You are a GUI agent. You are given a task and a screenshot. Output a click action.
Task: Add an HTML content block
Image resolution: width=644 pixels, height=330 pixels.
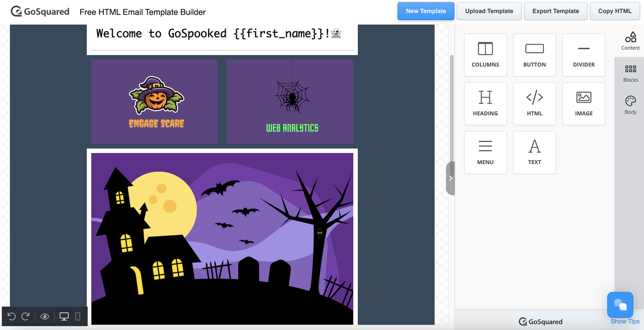point(535,104)
